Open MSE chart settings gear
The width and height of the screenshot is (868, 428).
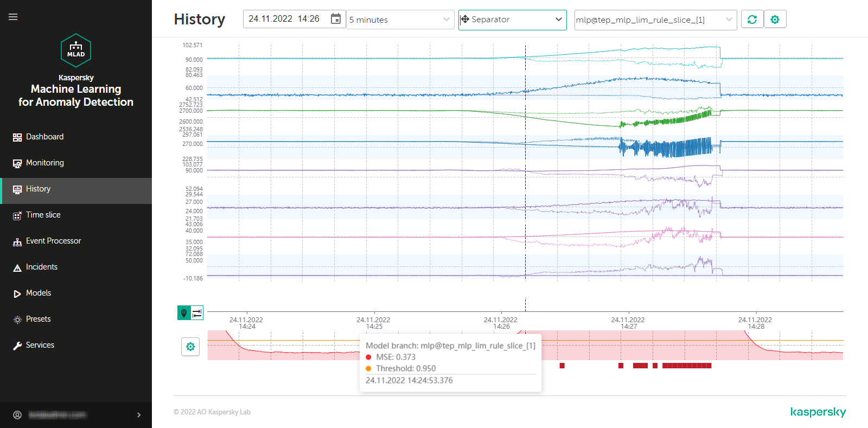[190, 347]
